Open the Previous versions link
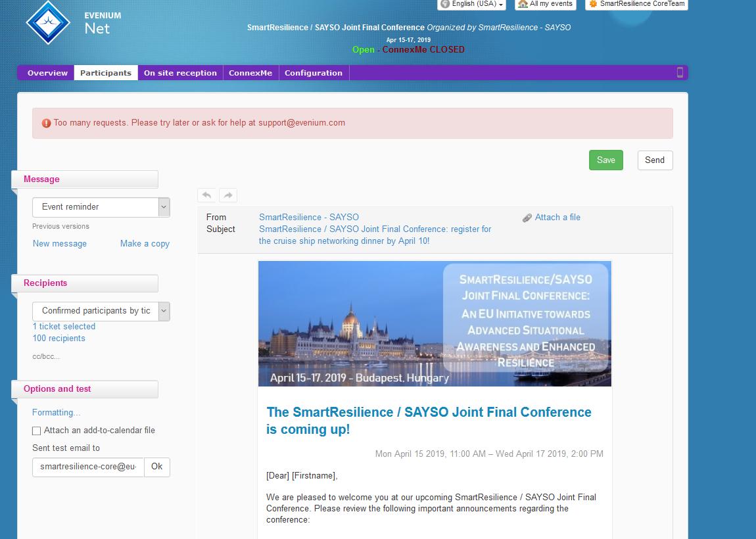756x539 pixels. click(x=60, y=226)
